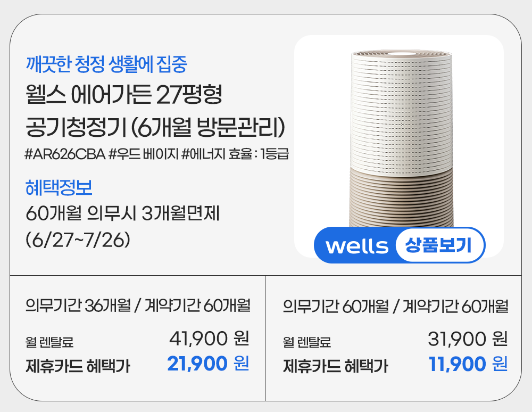Viewport: 532px width, 412px height.
Task: Click the 공기청정기 (6개월 방문관리) text
Action: click(156, 127)
